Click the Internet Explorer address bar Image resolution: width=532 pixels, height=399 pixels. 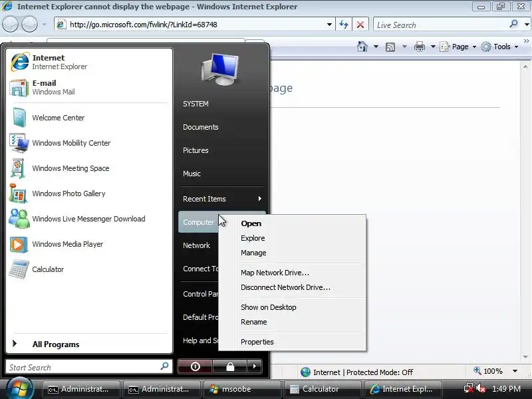(194, 25)
